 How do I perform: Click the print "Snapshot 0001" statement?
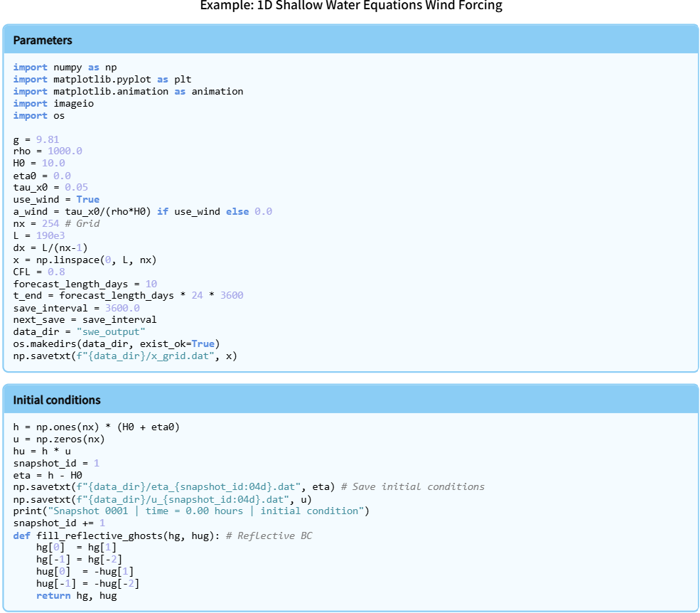(192, 511)
